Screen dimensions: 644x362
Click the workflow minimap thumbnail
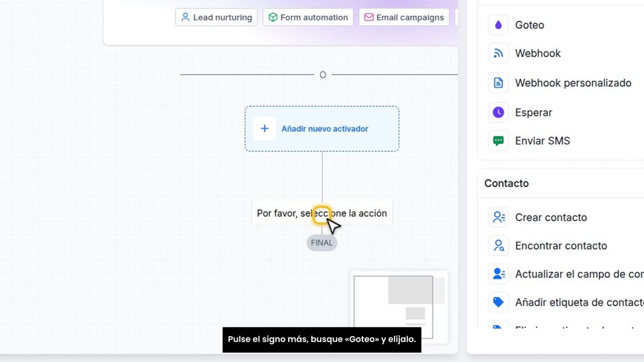tap(399, 307)
